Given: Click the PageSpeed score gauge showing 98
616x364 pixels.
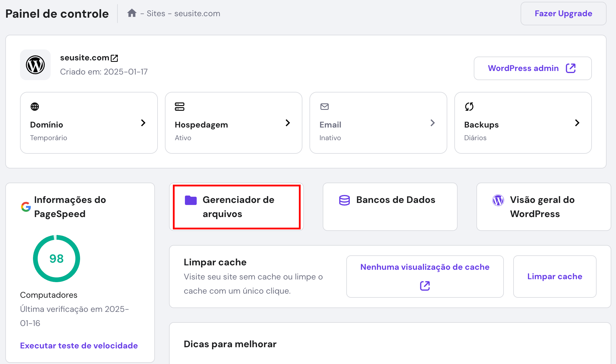Looking at the screenshot, I should [x=56, y=259].
